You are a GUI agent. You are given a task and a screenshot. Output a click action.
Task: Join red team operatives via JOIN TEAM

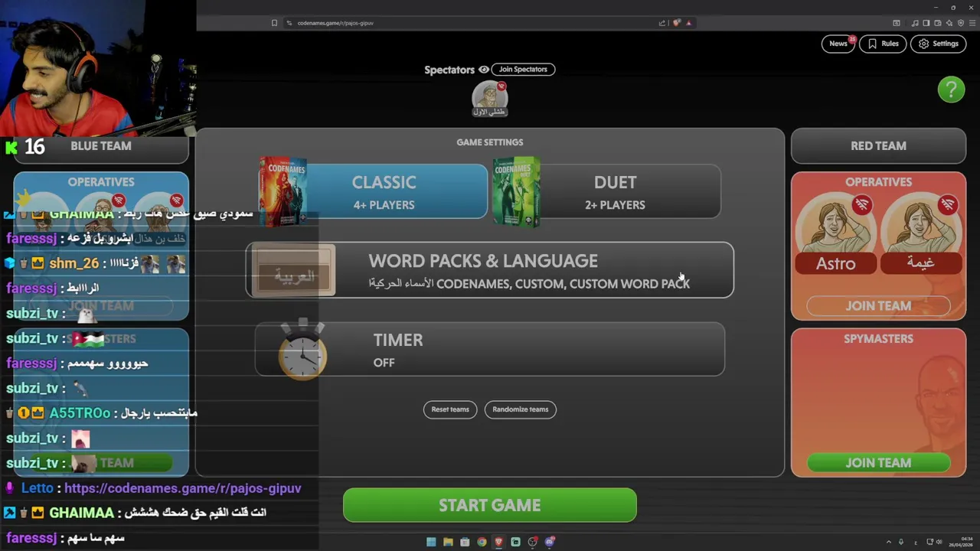[x=878, y=306]
